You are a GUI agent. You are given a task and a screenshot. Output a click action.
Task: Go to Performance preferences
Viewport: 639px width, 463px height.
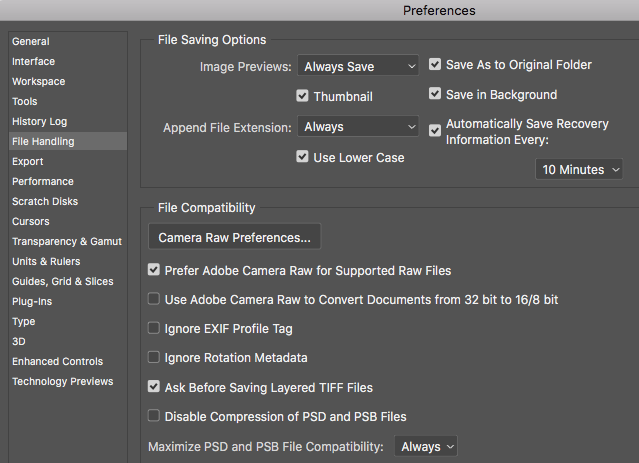point(43,181)
